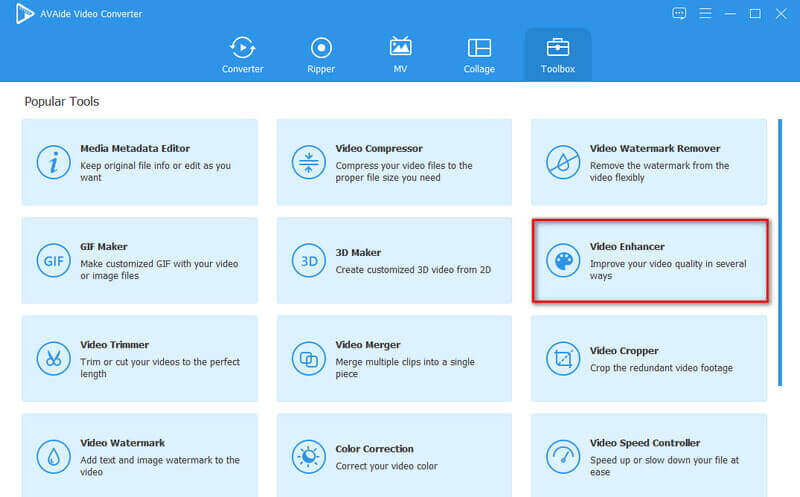Viewport: 800px width, 497px height.
Task: Open Media Metadata Editor title
Action: pyautogui.click(x=135, y=148)
